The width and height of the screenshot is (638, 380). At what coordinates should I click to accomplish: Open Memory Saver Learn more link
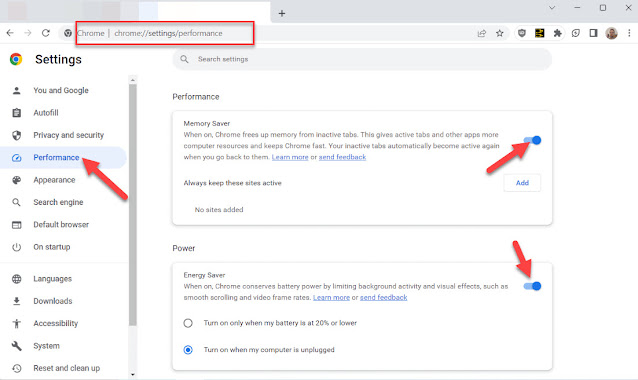pos(290,157)
